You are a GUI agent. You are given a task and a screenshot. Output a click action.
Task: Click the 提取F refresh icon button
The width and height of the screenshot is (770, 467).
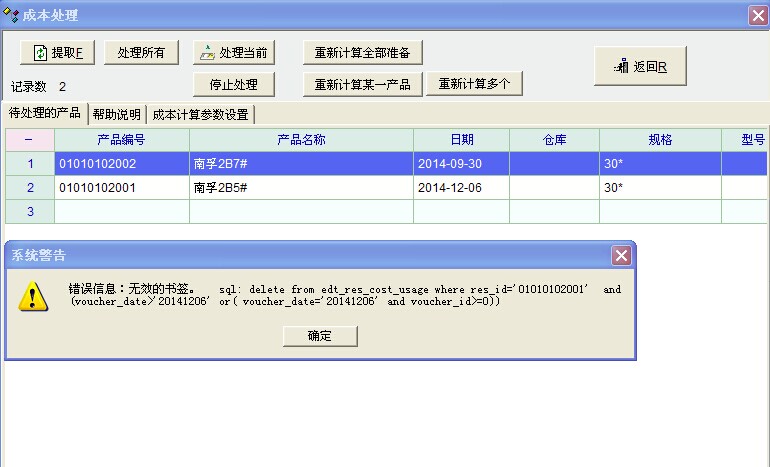click(x=41, y=53)
